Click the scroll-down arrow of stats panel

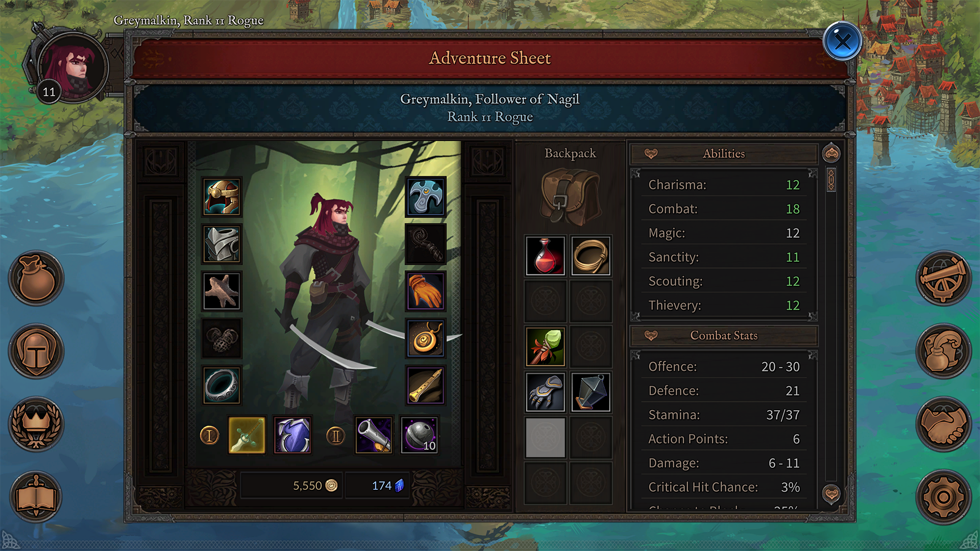[x=831, y=493]
